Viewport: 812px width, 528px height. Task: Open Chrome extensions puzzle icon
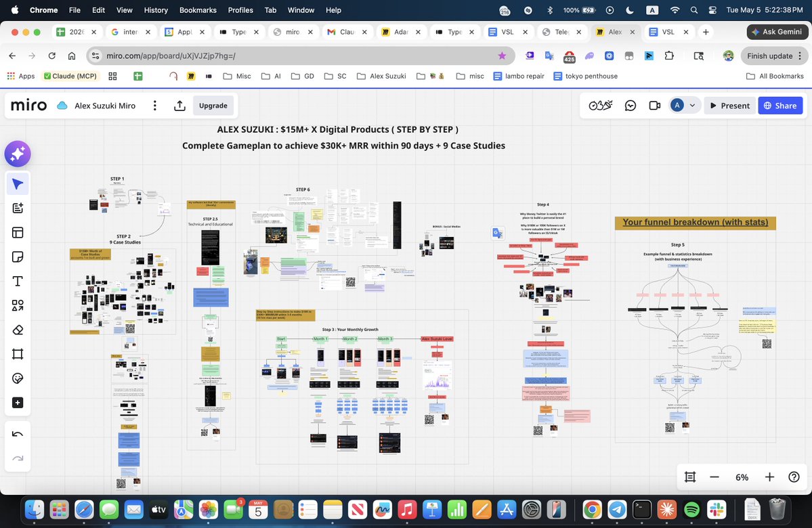click(669, 56)
